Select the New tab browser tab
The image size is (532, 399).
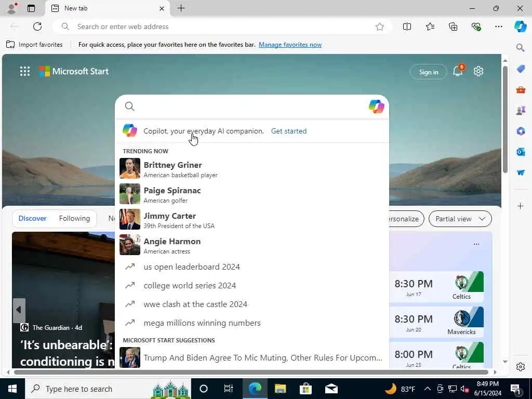coord(108,8)
